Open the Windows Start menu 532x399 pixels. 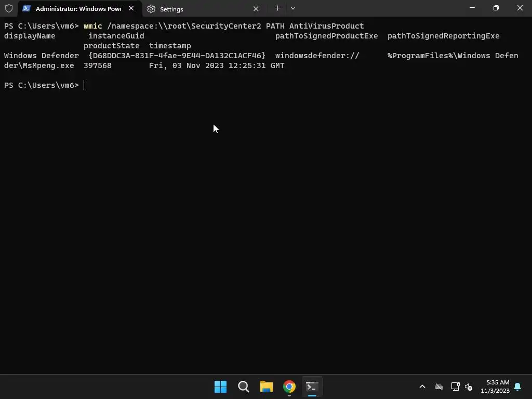point(220,387)
